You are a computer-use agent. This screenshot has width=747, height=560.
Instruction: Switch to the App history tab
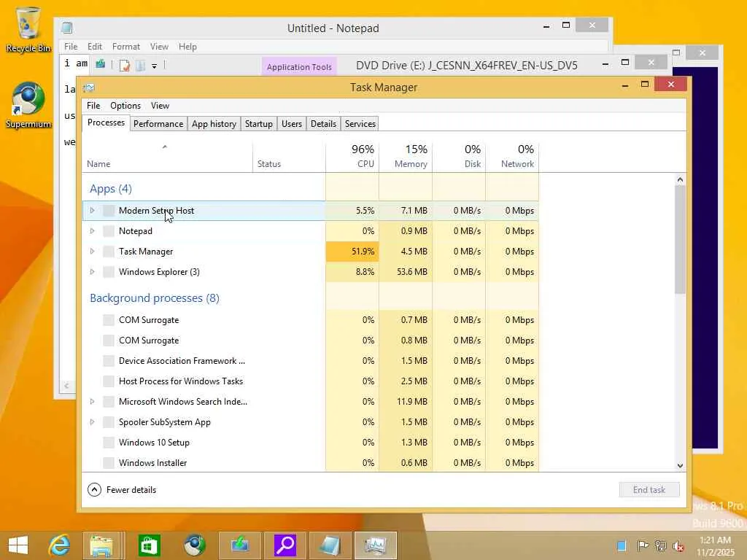(x=214, y=124)
